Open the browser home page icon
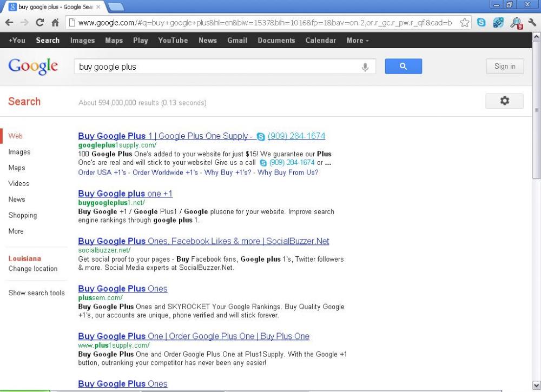 (55, 23)
